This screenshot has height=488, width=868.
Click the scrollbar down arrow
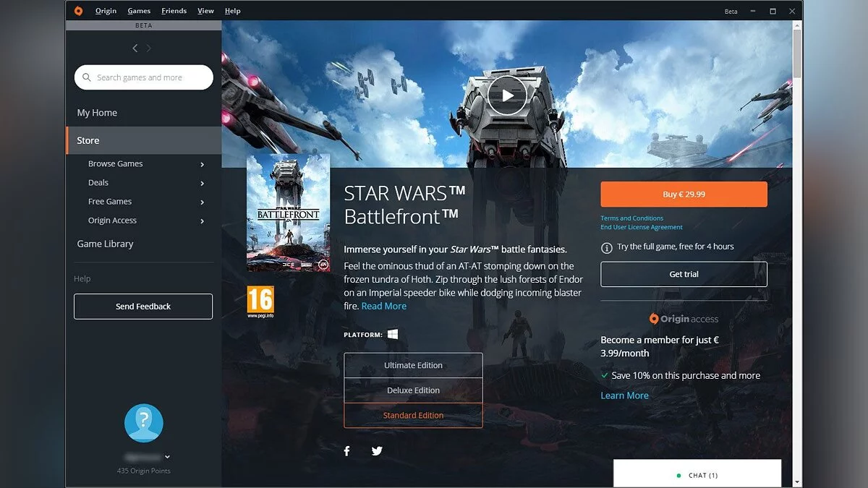tap(797, 481)
